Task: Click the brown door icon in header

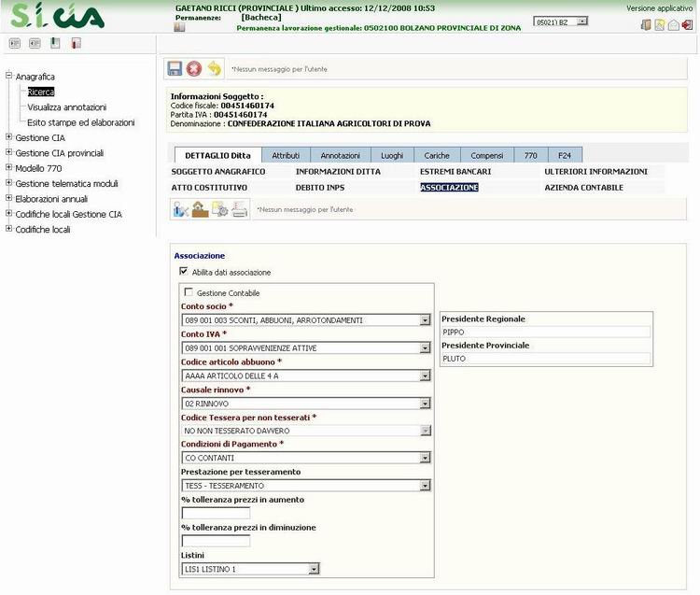Action: point(646,25)
